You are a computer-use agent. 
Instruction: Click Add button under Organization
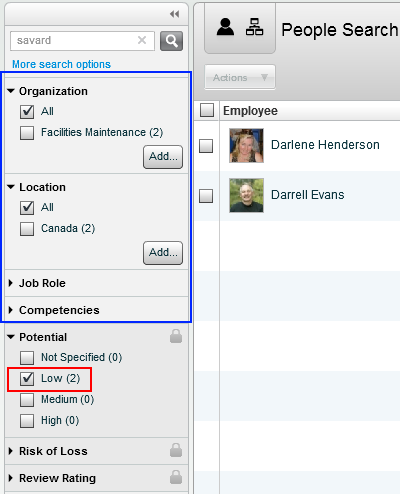pos(163,157)
